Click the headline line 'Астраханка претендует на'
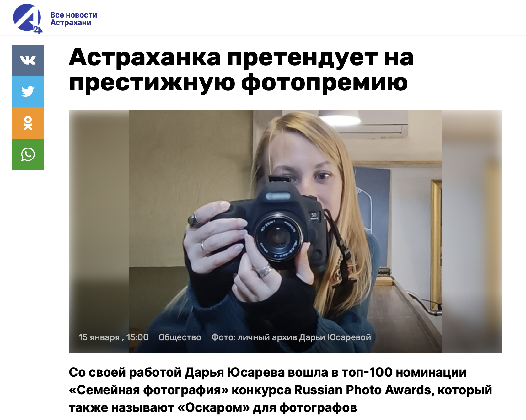 click(241, 57)
